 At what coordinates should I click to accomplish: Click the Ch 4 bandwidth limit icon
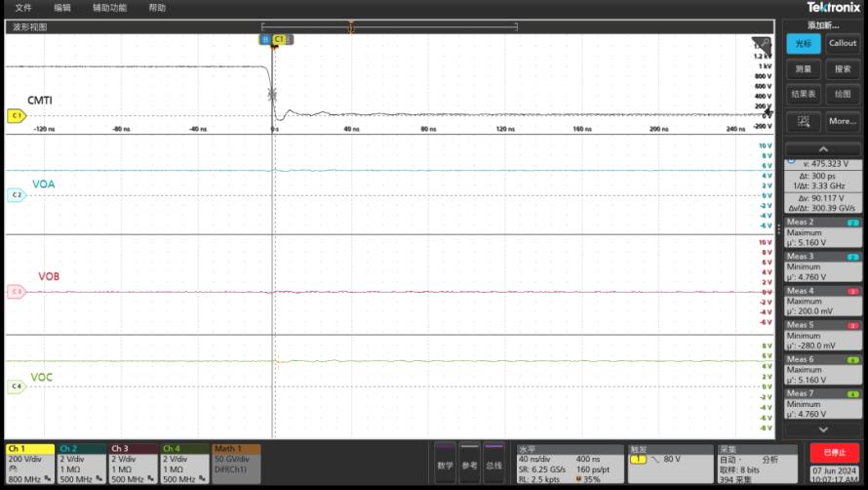[x=202, y=478]
